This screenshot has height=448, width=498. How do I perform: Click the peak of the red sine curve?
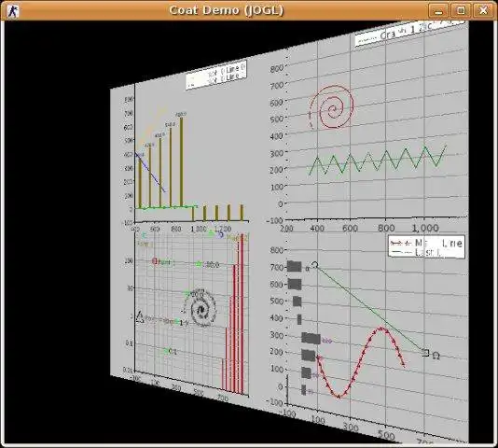click(x=381, y=329)
